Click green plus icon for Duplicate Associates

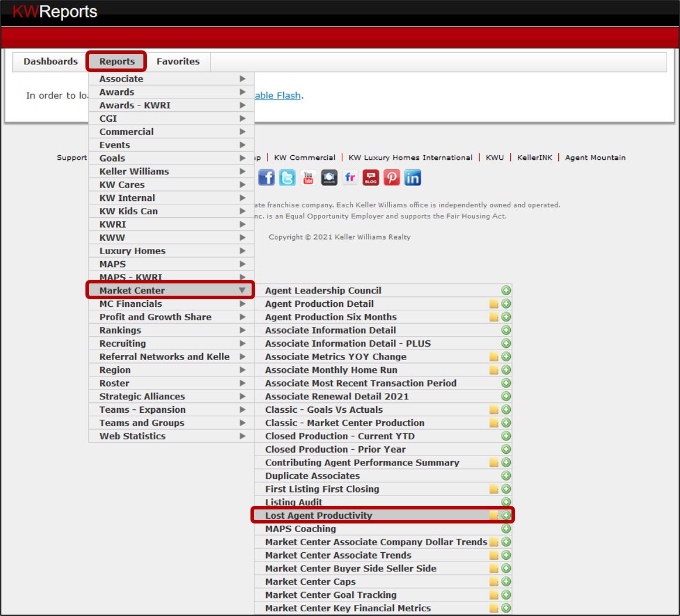pos(506,476)
